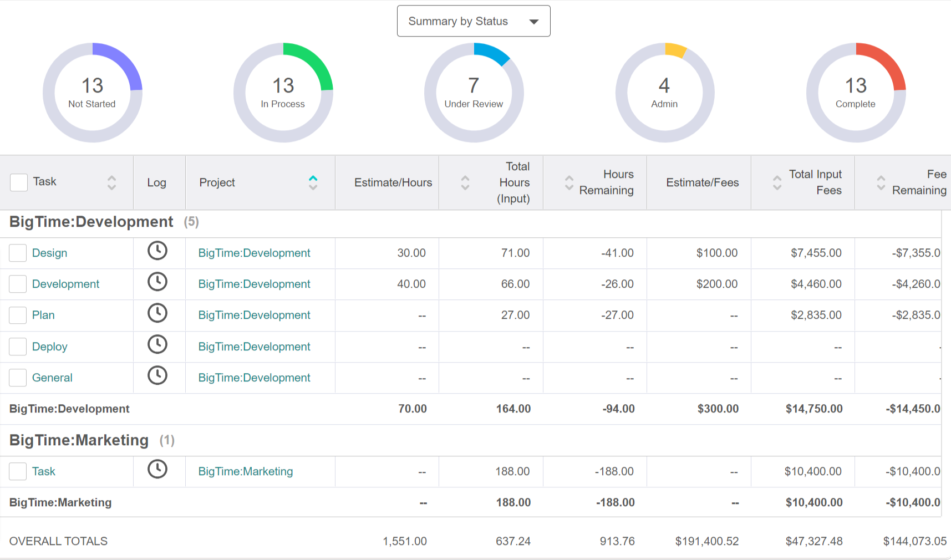Open the log clock for Marketing Task row
Screen dimensions: 951x560
[x=157, y=469]
